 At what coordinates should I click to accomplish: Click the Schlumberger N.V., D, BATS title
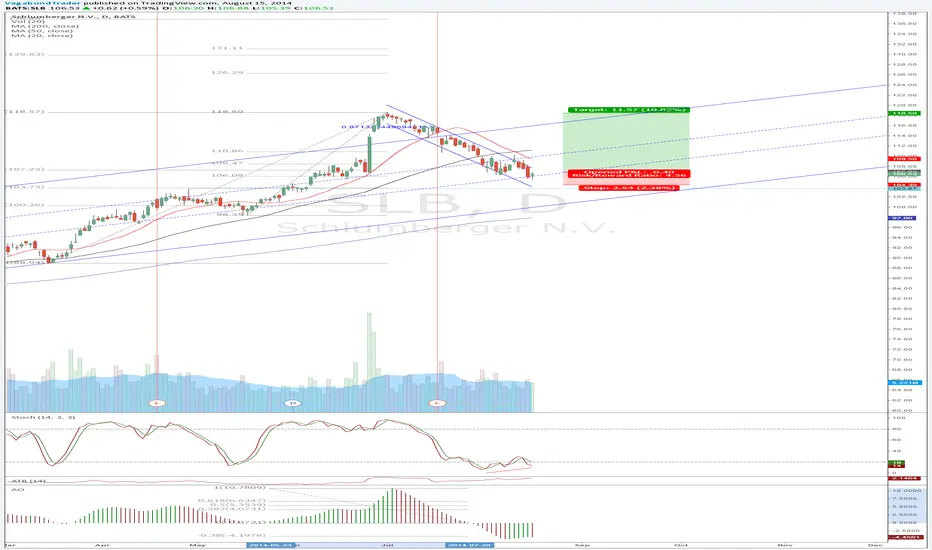pyautogui.click(x=73, y=17)
